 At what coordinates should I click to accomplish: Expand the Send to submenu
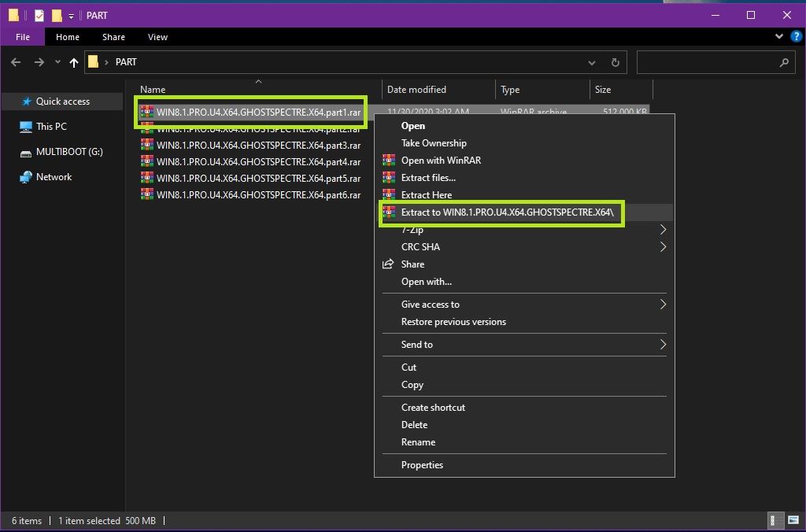click(663, 345)
